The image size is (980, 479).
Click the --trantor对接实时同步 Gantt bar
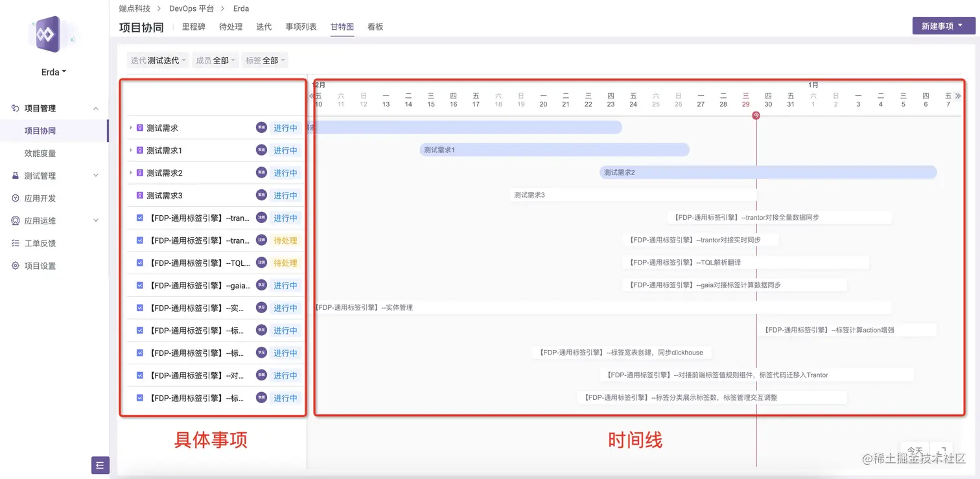pyautogui.click(x=701, y=240)
